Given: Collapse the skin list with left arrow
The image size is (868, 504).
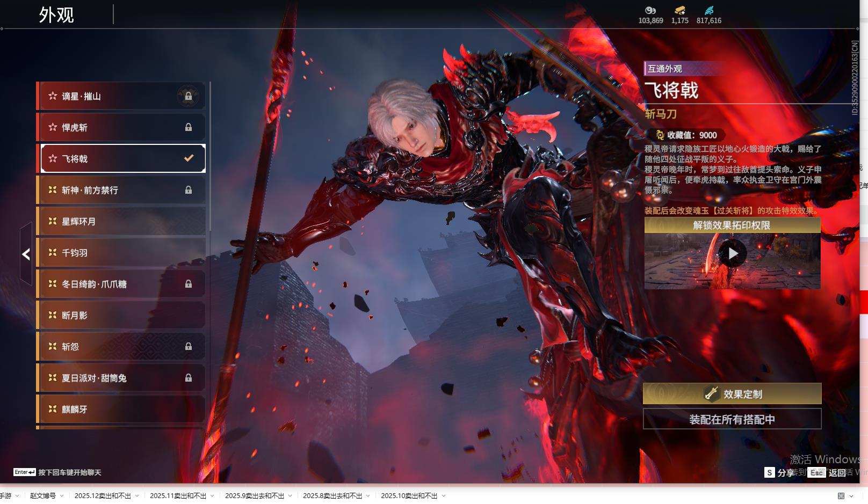Looking at the screenshot, I should click(26, 254).
